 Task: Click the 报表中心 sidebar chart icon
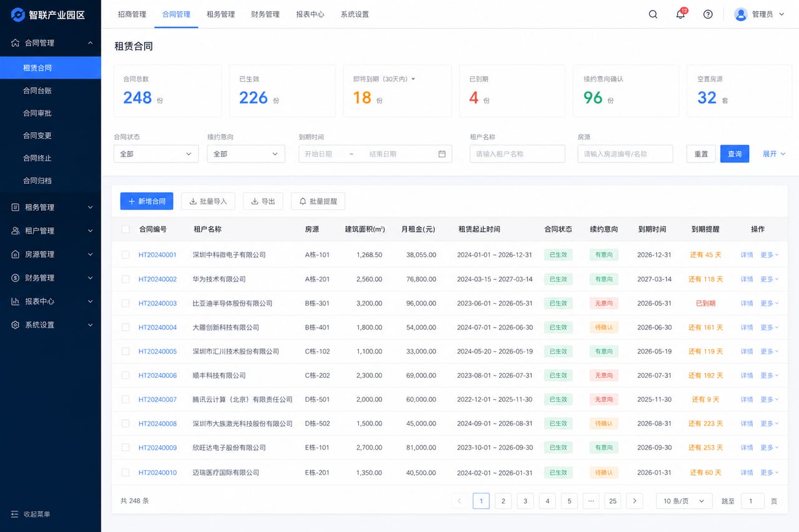(x=16, y=301)
